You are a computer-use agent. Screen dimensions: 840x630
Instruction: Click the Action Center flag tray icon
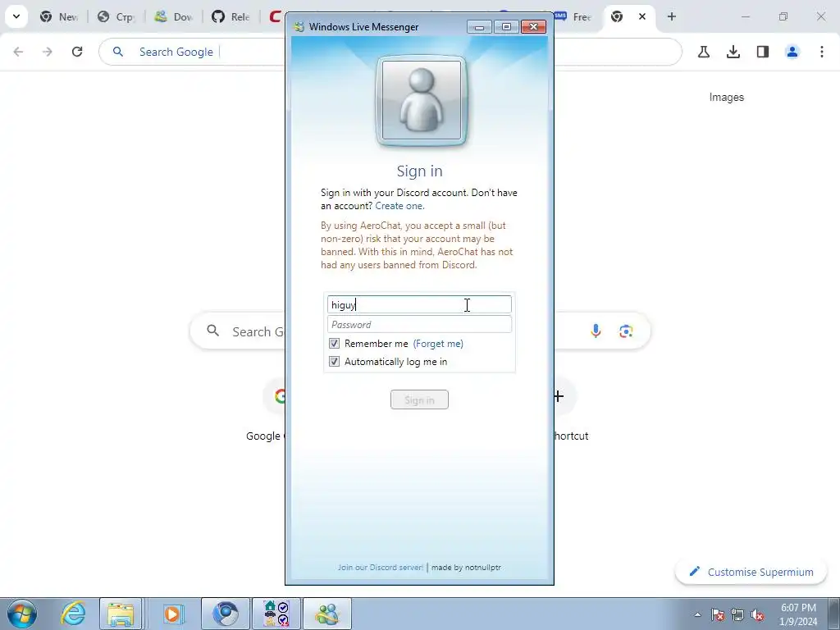tap(718, 614)
